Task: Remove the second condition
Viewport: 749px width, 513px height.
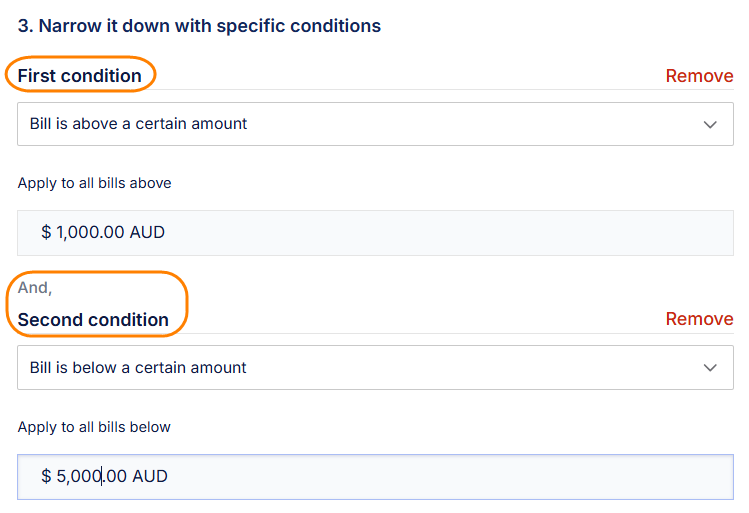Action: 699,319
